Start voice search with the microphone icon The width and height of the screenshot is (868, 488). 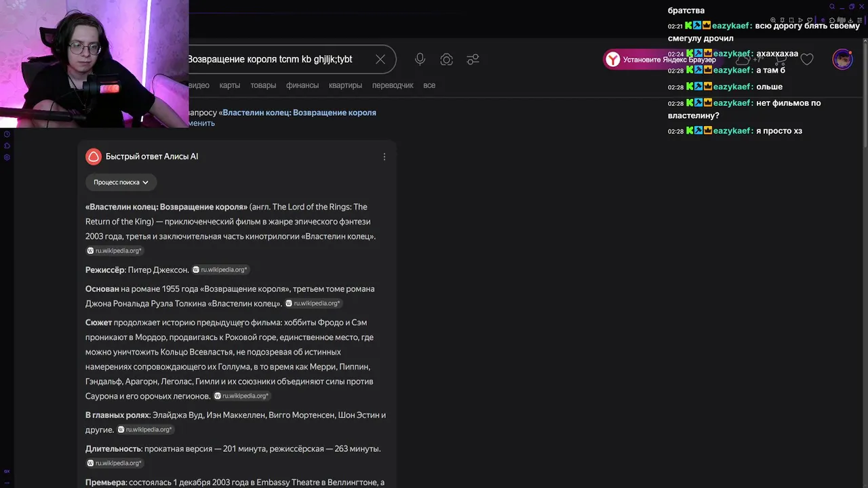420,60
